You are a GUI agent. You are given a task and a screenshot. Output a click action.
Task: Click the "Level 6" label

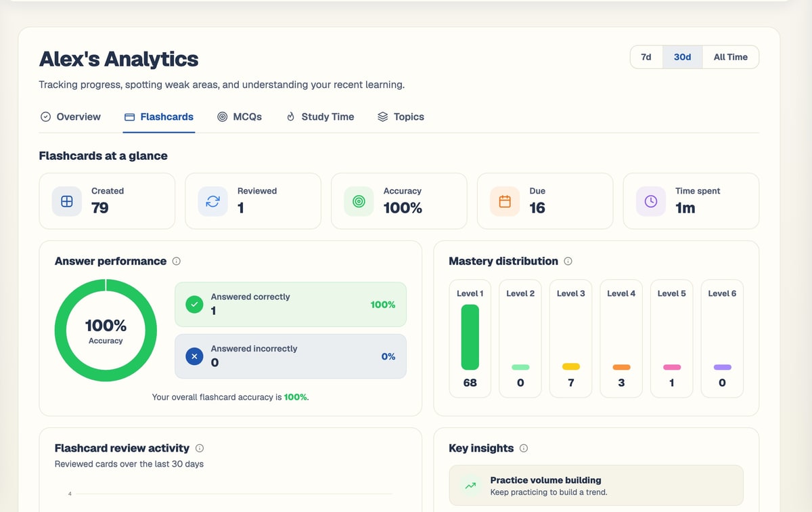tap(722, 293)
